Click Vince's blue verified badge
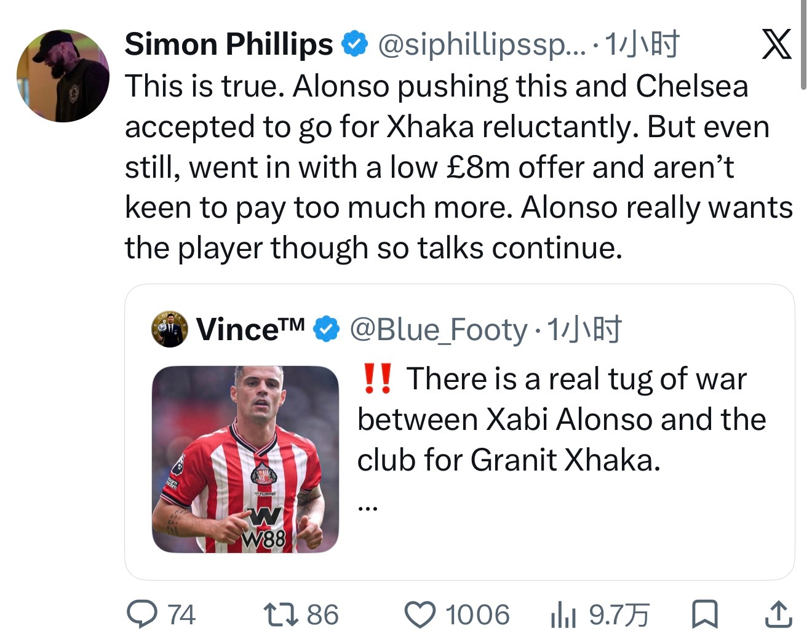812x644 pixels. coord(327,330)
